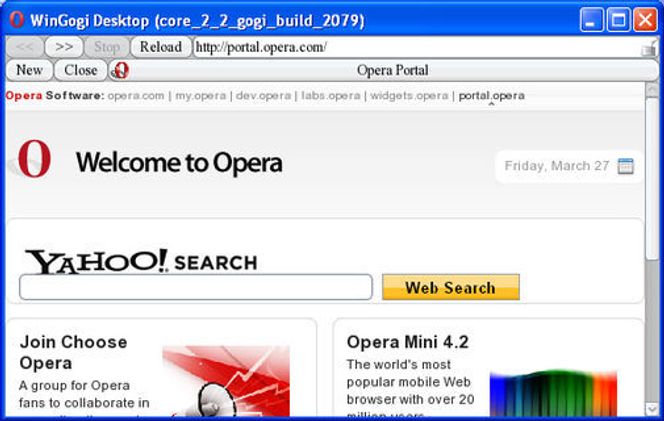Open the labs.opera link
This screenshot has height=421, width=664.
[x=330, y=96]
